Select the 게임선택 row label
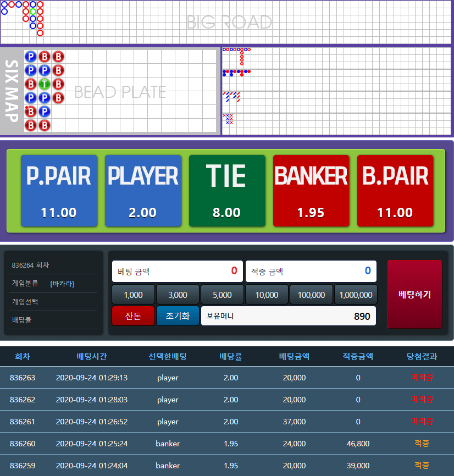This screenshot has width=454, height=476. tap(25, 302)
